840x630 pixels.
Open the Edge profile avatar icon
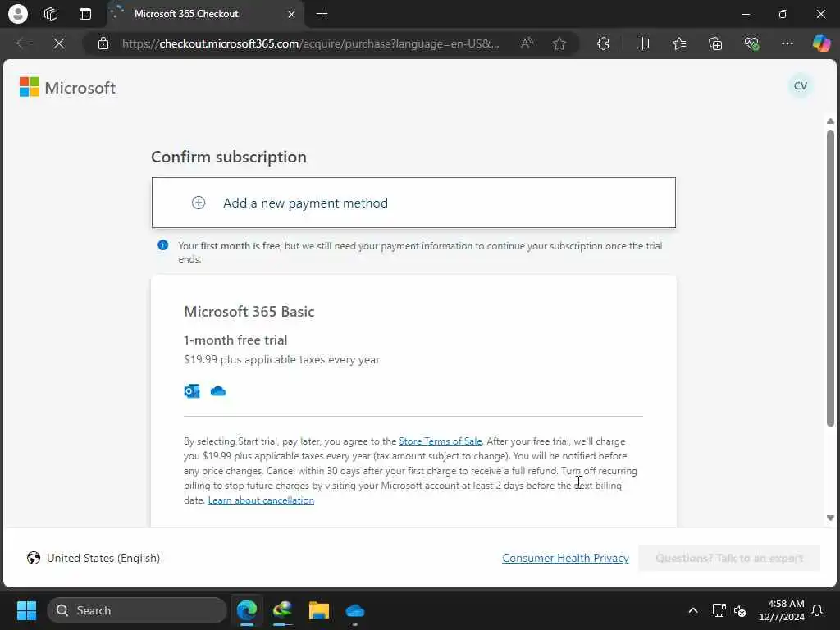point(18,14)
